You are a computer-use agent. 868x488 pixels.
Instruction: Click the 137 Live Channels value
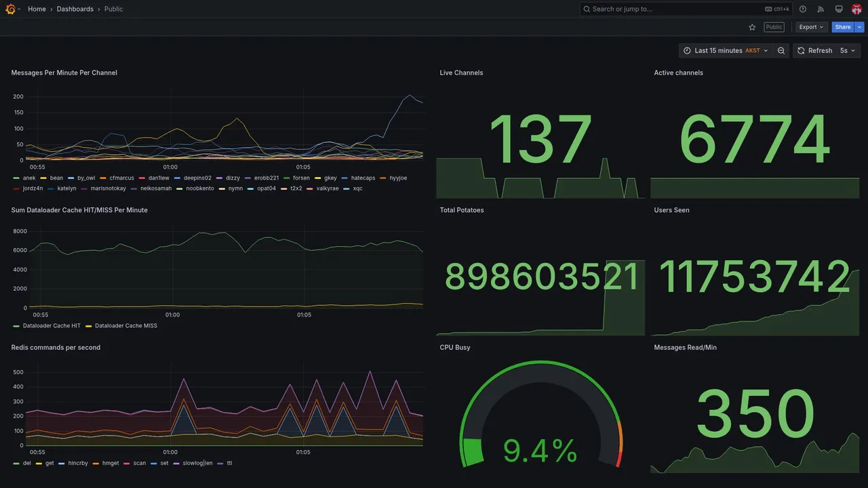point(540,140)
